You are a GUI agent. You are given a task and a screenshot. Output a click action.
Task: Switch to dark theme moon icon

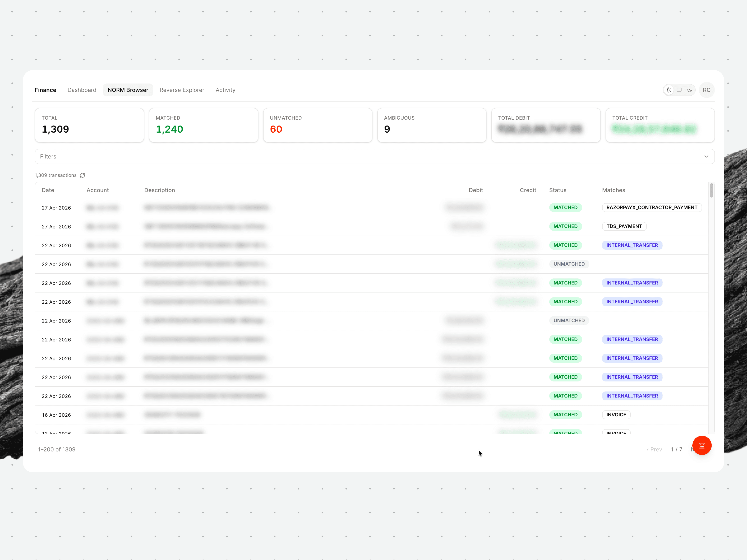[690, 90]
